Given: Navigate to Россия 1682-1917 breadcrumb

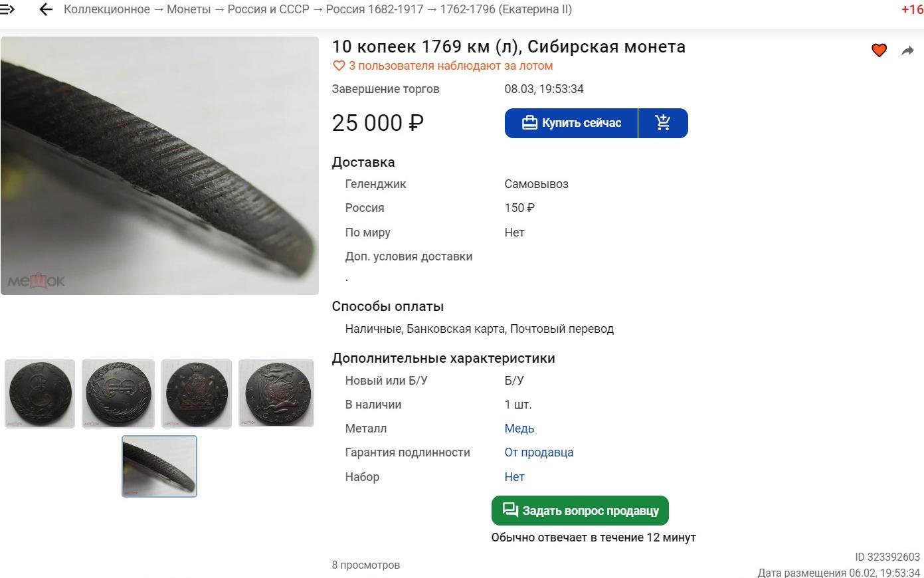Looking at the screenshot, I should point(375,9).
